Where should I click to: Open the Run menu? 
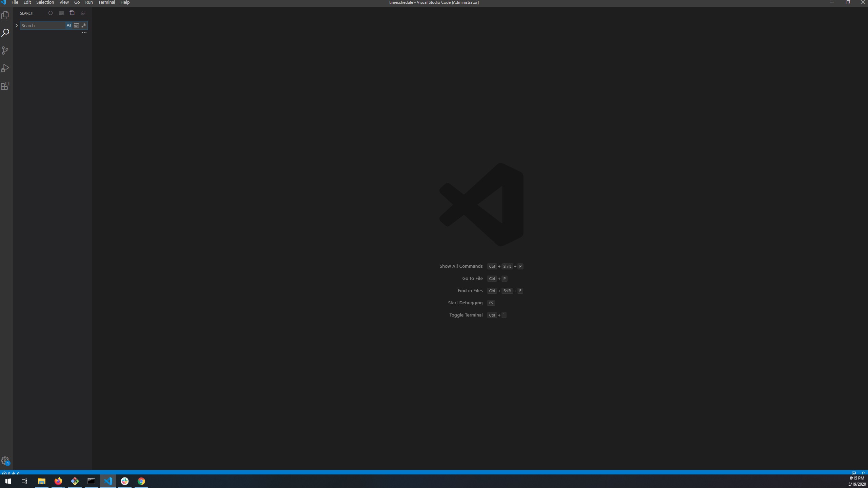[89, 2]
